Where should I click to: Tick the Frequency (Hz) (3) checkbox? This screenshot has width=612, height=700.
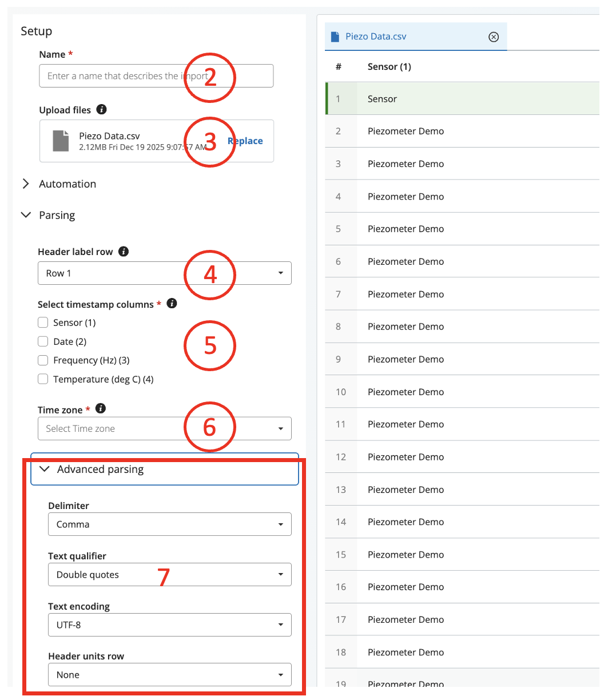43,360
